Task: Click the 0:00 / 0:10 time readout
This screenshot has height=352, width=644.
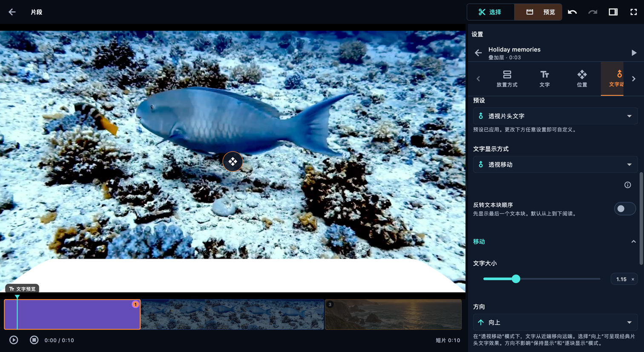Action: pyautogui.click(x=59, y=340)
